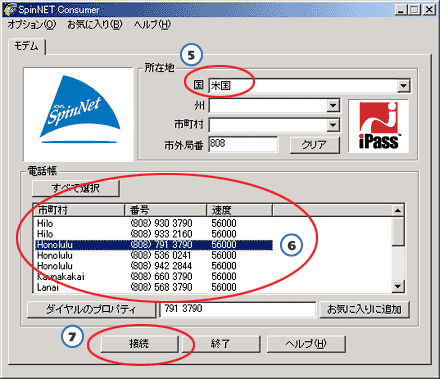Select Honolulu row with (808) 791 3790
Viewport: 440px width, 379px height.
click(x=153, y=244)
